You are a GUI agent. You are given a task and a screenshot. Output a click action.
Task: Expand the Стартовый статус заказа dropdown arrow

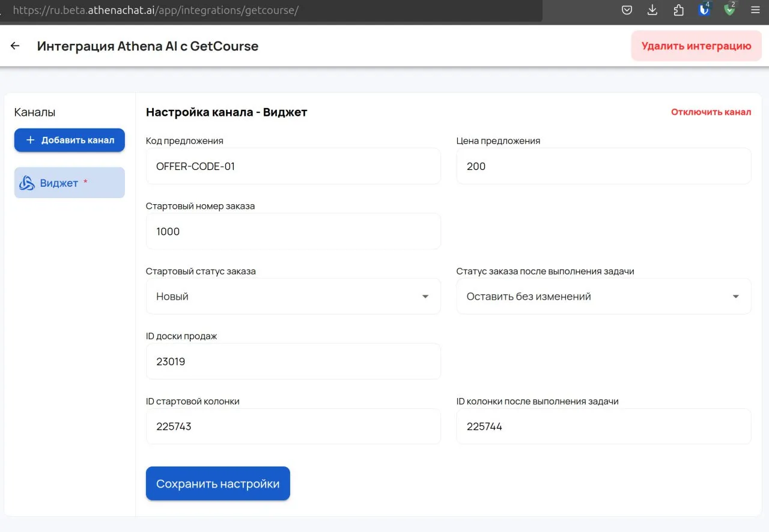tap(425, 297)
